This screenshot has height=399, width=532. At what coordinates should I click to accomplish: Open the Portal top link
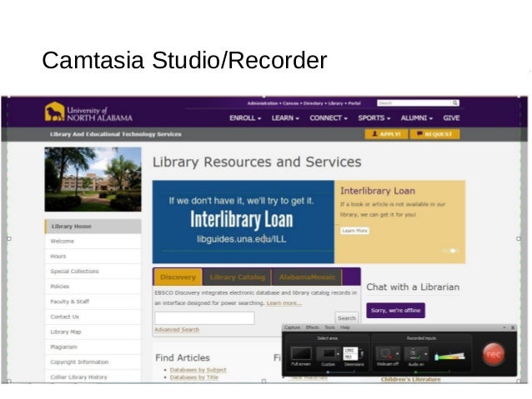pyautogui.click(x=354, y=103)
